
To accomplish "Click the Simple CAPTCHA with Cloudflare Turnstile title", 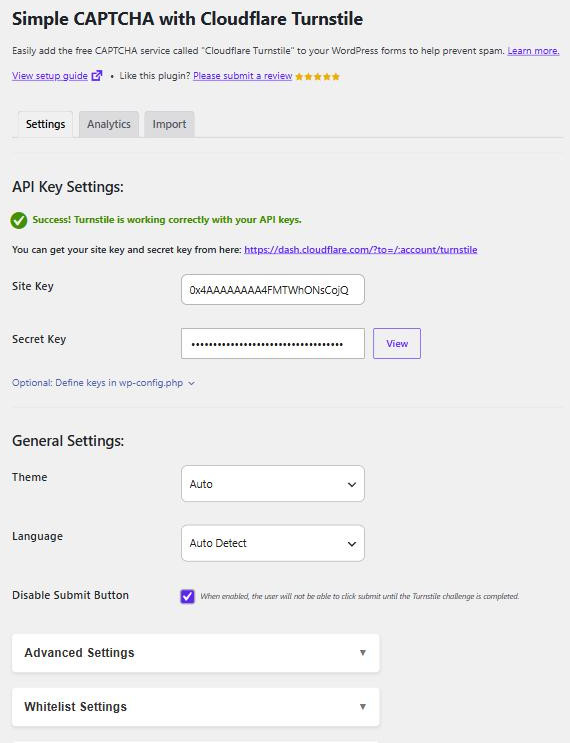I will coord(188,19).
